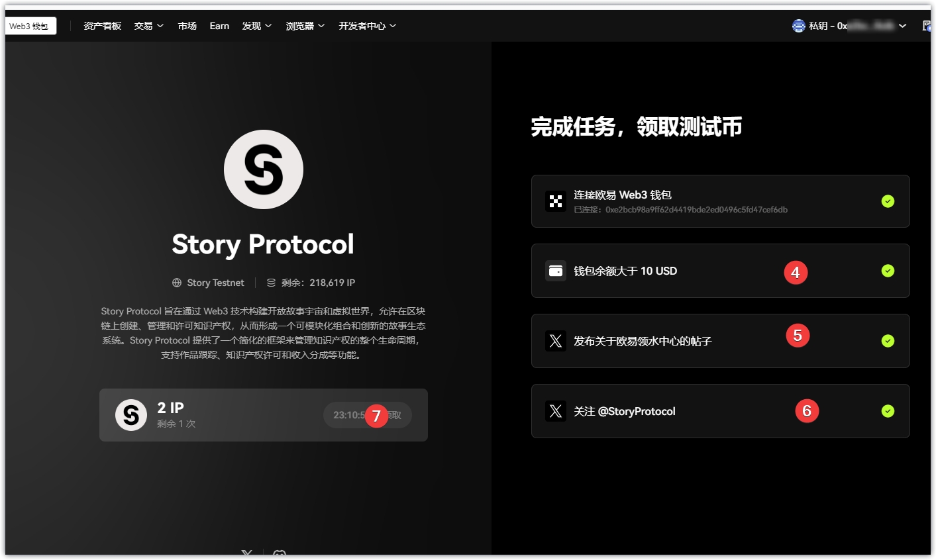
Task: Open the 发现 dropdown in the navigation bar
Action: point(256,26)
